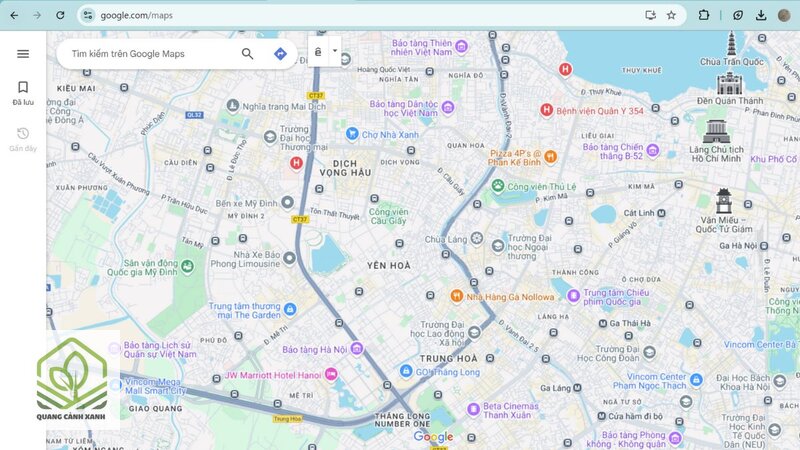Image resolution: width=800 pixels, height=450 pixels.
Task: Reload the page
Action: coord(60,15)
